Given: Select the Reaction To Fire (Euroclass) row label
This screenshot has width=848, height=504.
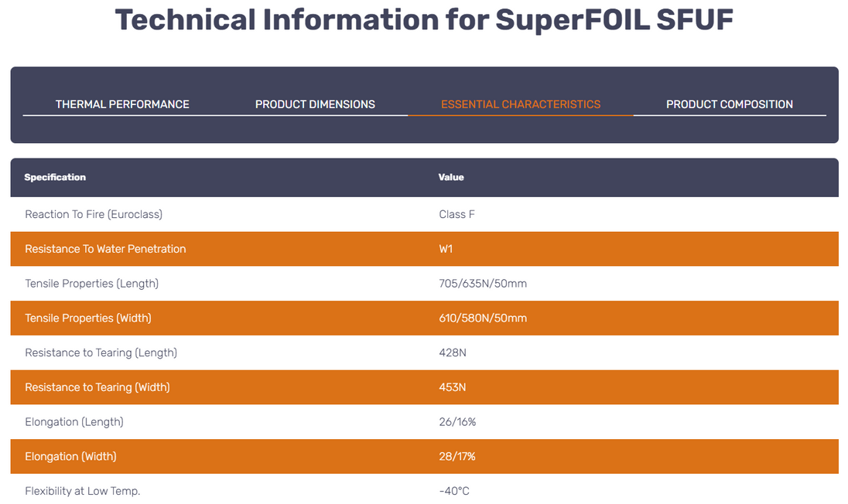Looking at the screenshot, I should tap(94, 214).
